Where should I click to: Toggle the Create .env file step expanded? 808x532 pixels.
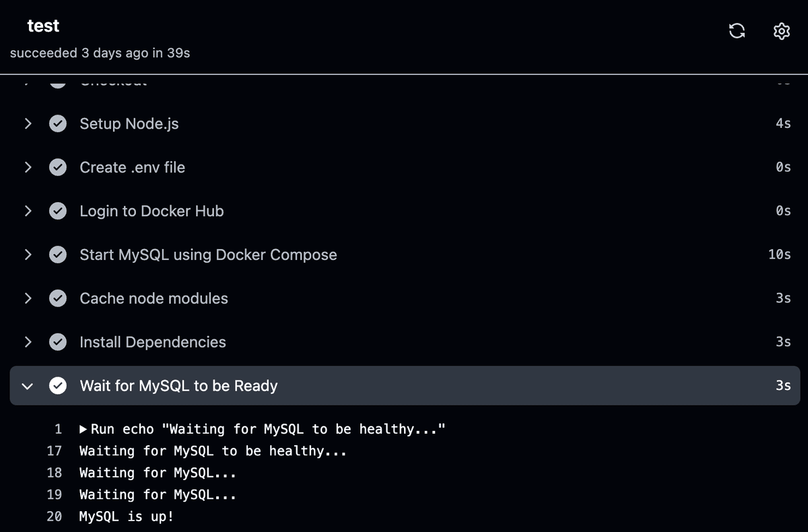pyautogui.click(x=27, y=167)
